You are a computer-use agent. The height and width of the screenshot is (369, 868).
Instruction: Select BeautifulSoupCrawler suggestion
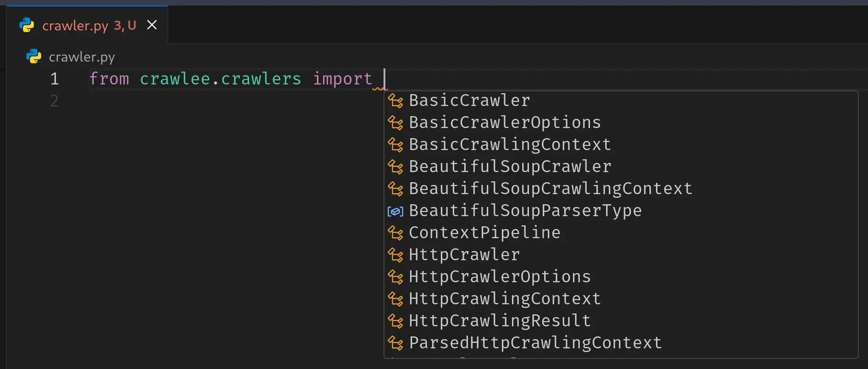coord(621,167)
